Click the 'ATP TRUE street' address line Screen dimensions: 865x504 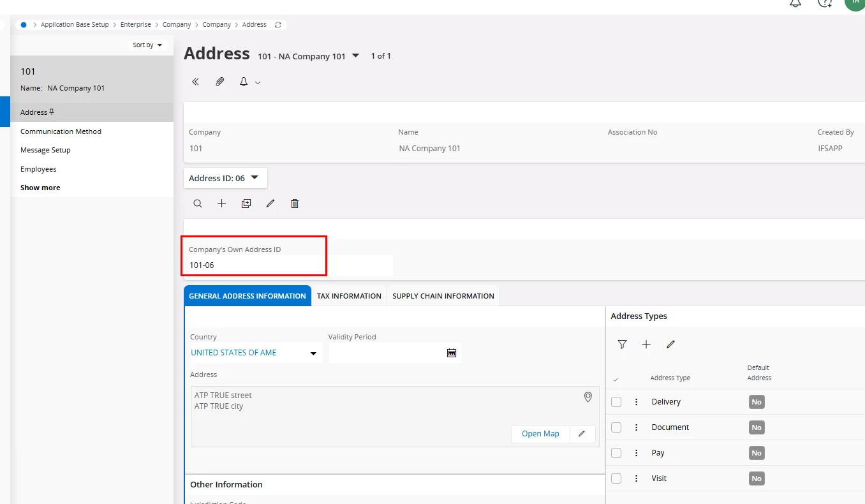(223, 396)
